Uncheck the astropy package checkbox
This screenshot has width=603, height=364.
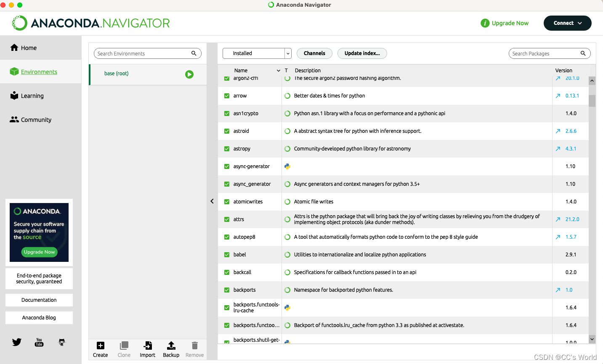click(x=227, y=149)
